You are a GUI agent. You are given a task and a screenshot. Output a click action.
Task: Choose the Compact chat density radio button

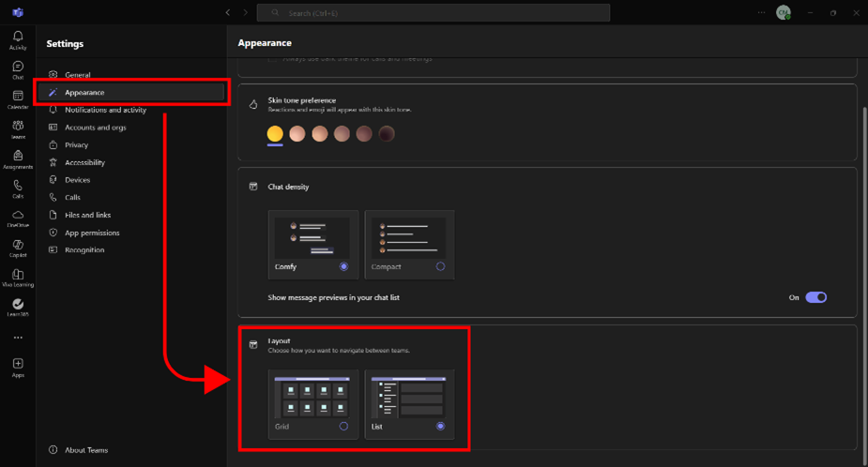tap(440, 267)
